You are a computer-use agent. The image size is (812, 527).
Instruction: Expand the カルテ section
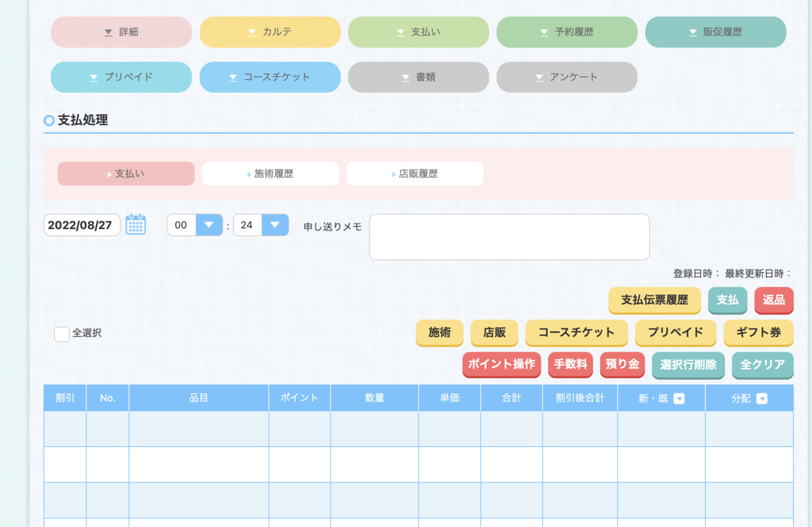(x=270, y=32)
